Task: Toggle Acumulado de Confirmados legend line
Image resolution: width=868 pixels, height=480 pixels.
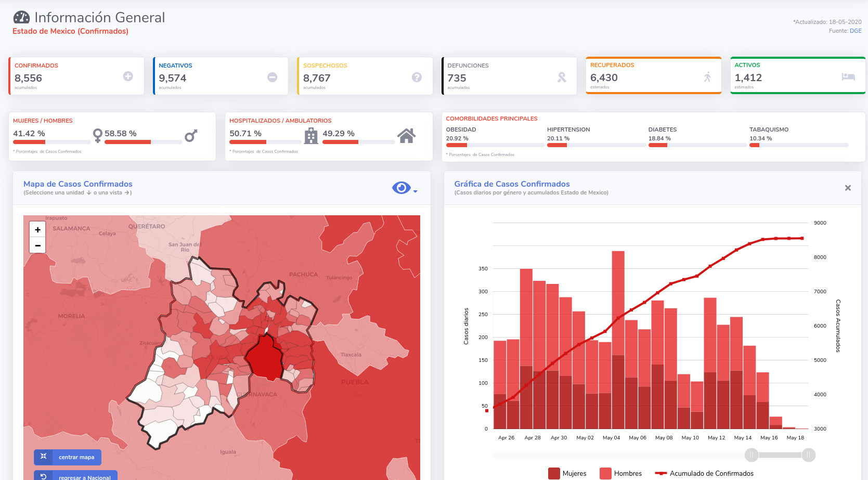Action: (704, 473)
